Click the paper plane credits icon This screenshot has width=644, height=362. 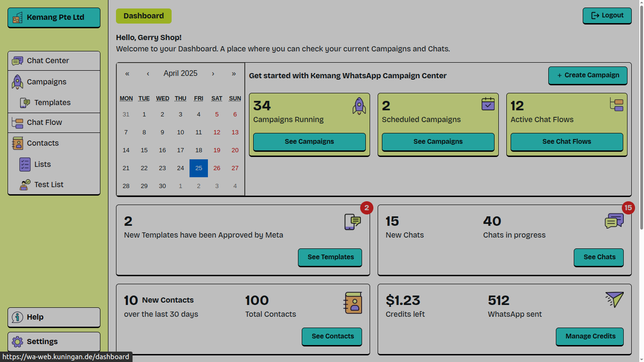(x=614, y=299)
